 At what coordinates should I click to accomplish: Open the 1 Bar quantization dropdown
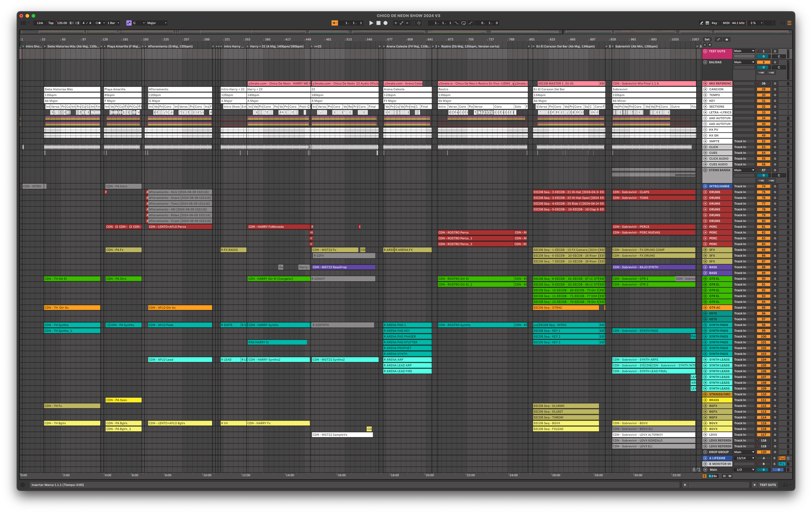click(x=113, y=23)
